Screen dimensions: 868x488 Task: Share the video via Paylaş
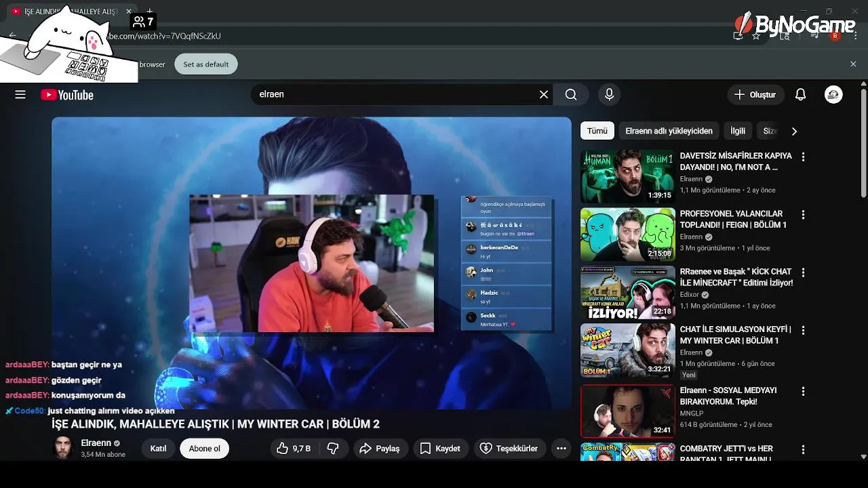click(380, 449)
